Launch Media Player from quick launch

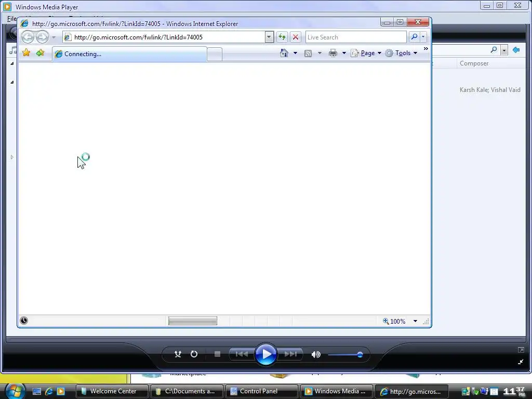[61, 391]
